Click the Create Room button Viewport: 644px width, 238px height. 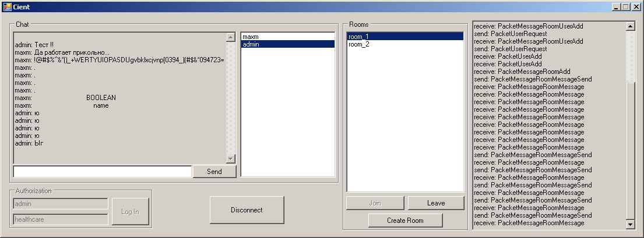point(405,221)
